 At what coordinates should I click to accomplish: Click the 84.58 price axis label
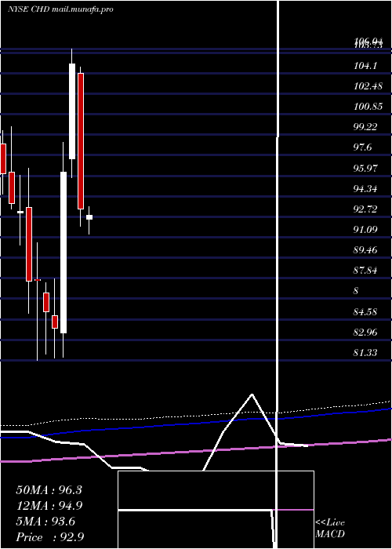pos(365,311)
